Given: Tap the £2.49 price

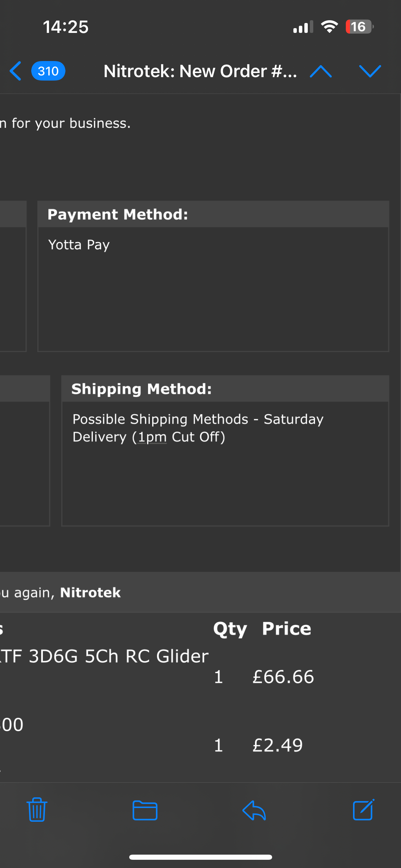Looking at the screenshot, I should click(278, 745).
